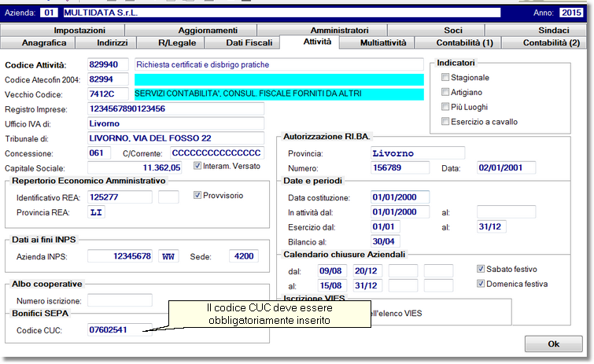This screenshot has width=594, height=364.
Task: Check the Più Luoghi option
Action: (x=445, y=107)
